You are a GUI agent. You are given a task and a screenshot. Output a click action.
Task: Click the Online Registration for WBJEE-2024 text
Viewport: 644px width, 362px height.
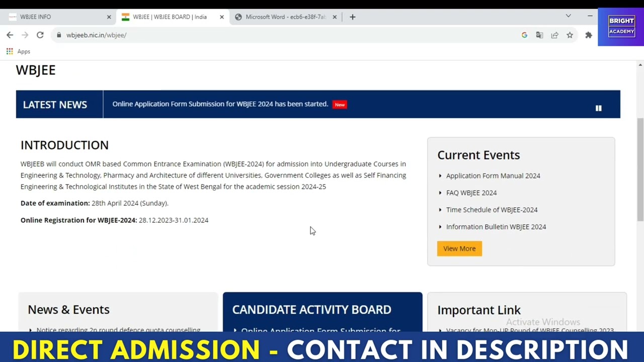click(x=114, y=220)
